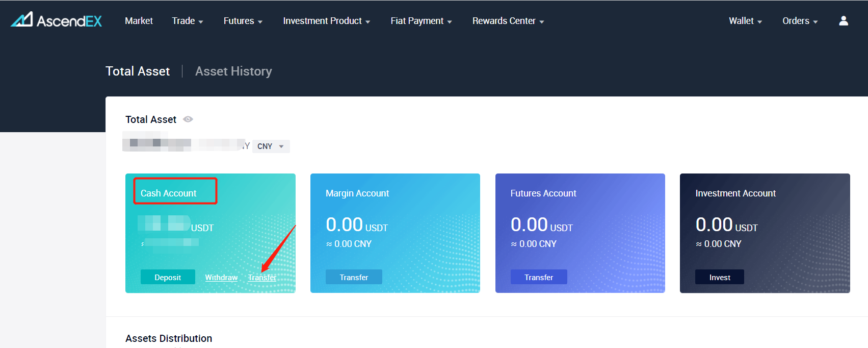
Task: Click Transfer in the Futures Account card
Action: coord(539,277)
